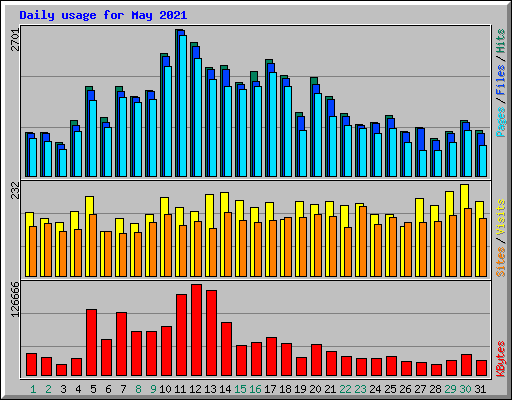
Task: Click day 11 on the x-axis
Action: click(180, 389)
